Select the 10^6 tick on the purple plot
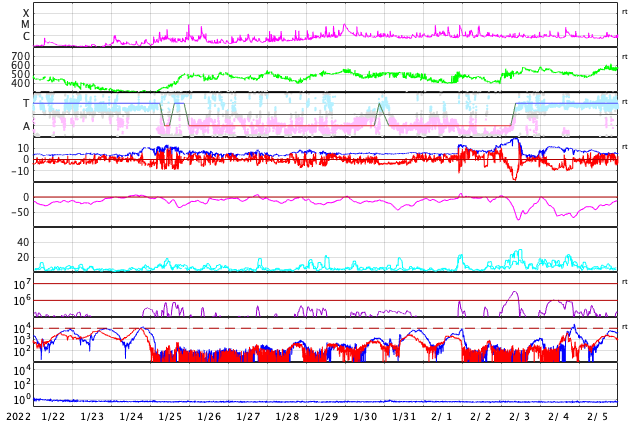Viewport: 634px width, 424px height. click(x=20, y=301)
